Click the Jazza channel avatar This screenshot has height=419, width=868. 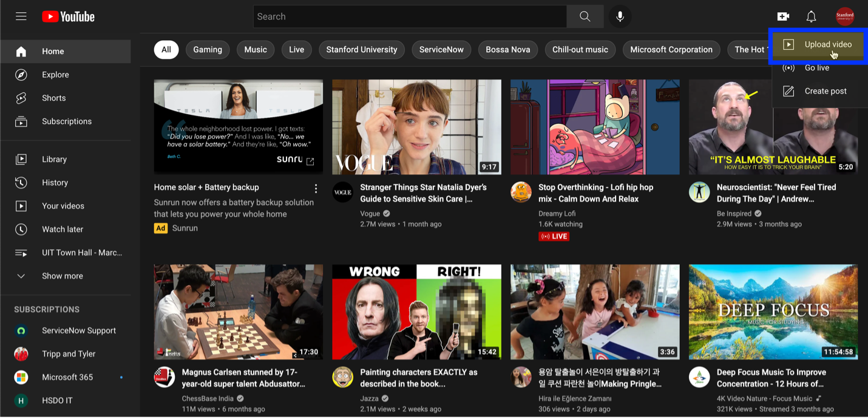click(x=342, y=377)
